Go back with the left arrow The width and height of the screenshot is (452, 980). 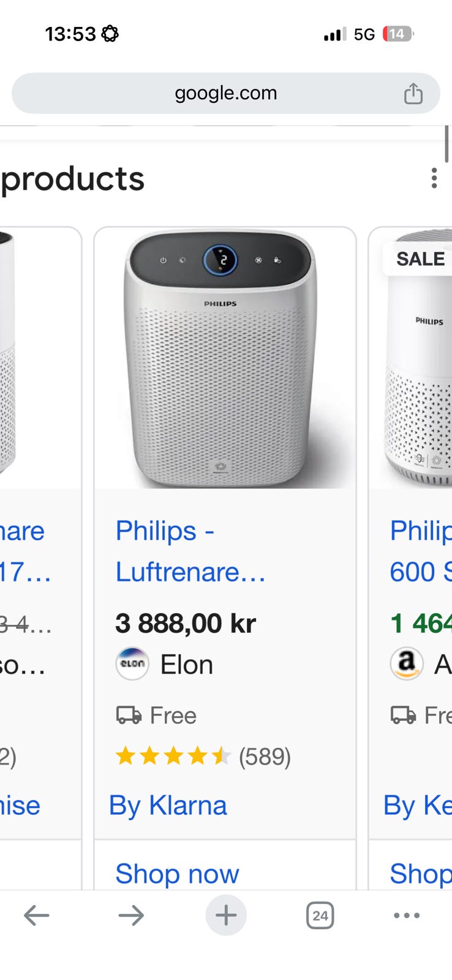coord(36,916)
